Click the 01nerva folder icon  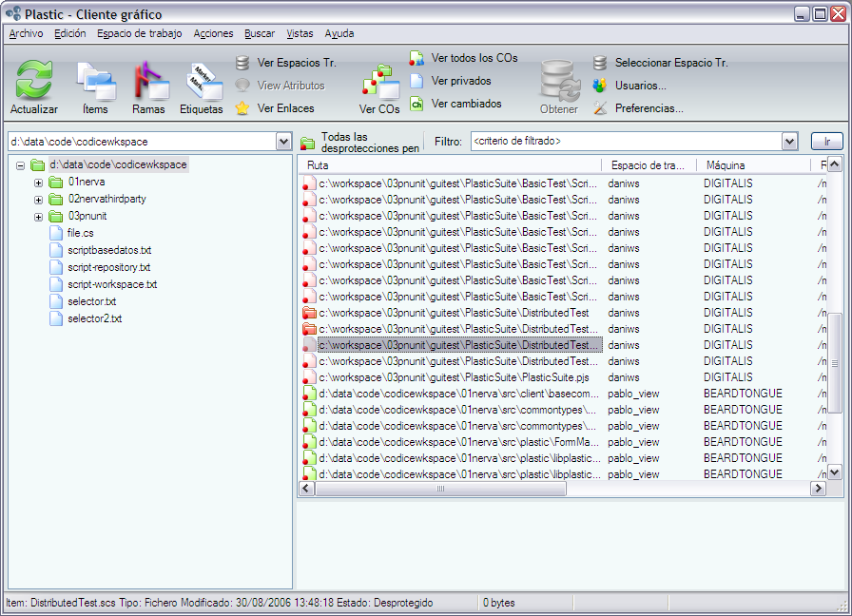tap(56, 182)
